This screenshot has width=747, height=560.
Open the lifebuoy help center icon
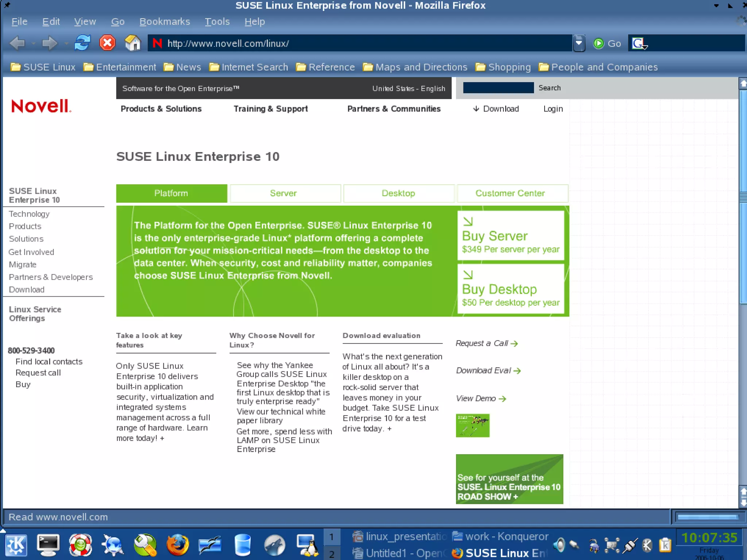[x=80, y=545]
